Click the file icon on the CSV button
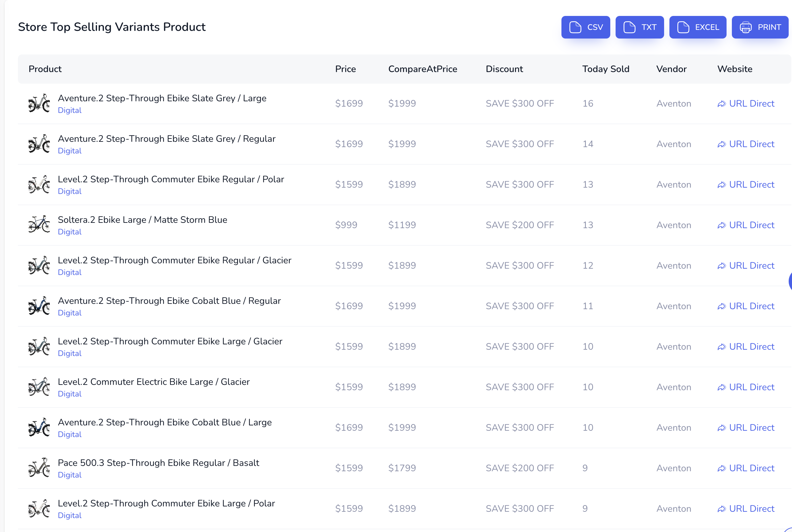The height and width of the screenshot is (532, 792). [x=575, y=27]
